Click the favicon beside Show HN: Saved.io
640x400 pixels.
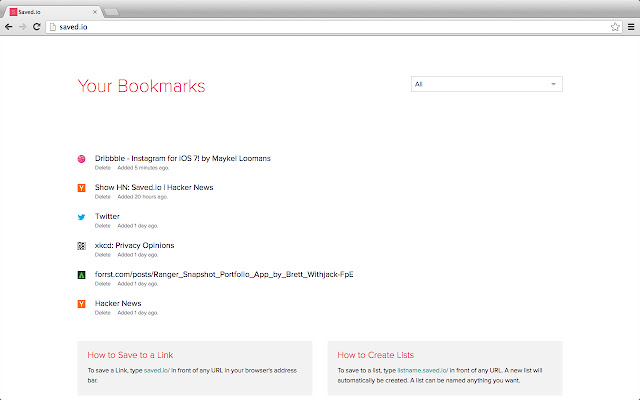pyautogui.click(x=82, y=188)
